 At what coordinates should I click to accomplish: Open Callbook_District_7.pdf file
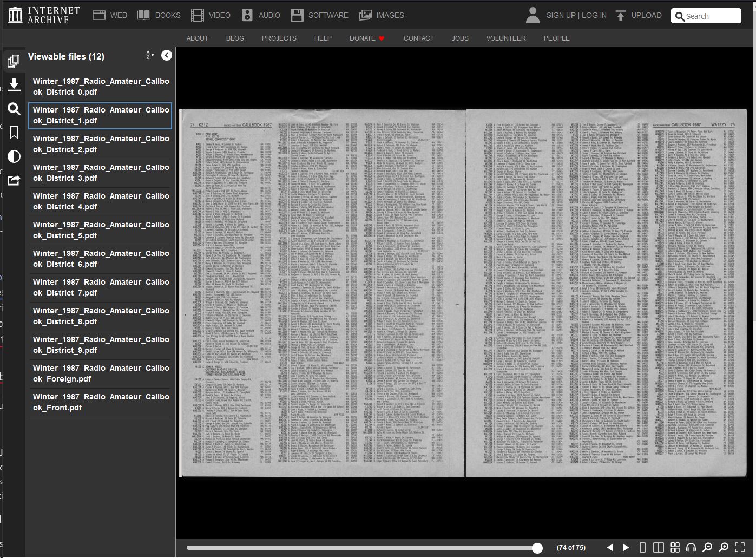point(100,287)
